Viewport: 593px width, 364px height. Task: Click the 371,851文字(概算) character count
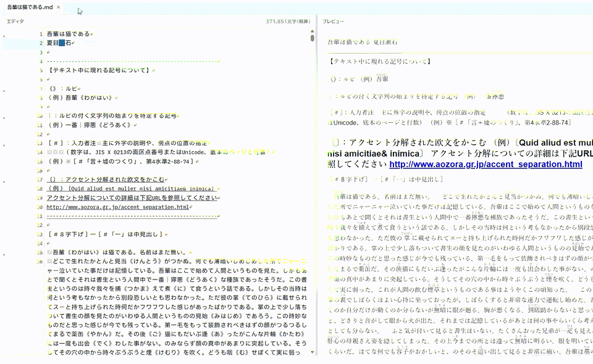point(288,22)
